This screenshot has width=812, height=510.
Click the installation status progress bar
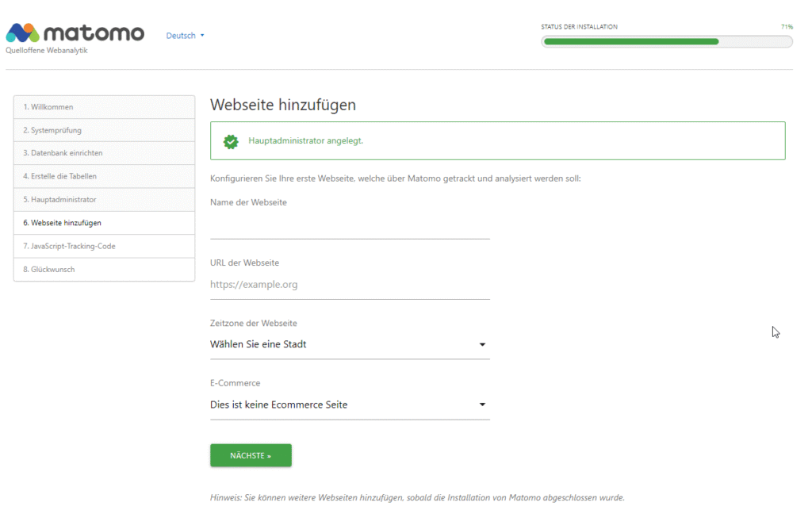667,42
